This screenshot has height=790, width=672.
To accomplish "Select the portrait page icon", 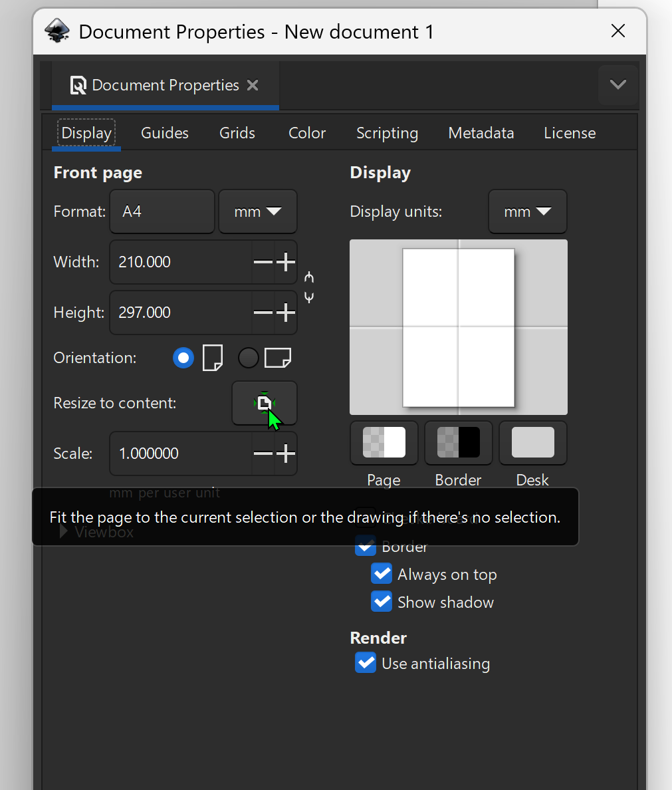I will tap(211, 358).
